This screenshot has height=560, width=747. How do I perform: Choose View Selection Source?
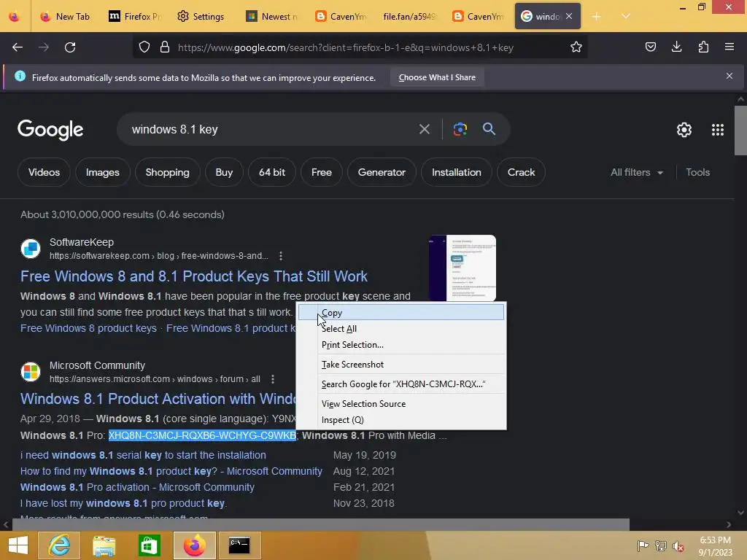401,403
